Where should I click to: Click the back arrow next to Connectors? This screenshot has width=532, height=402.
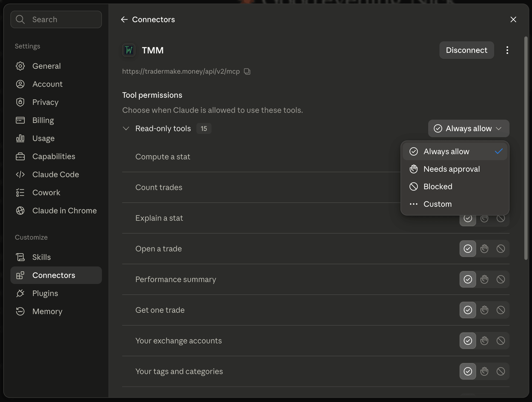(x=124, y=19)
